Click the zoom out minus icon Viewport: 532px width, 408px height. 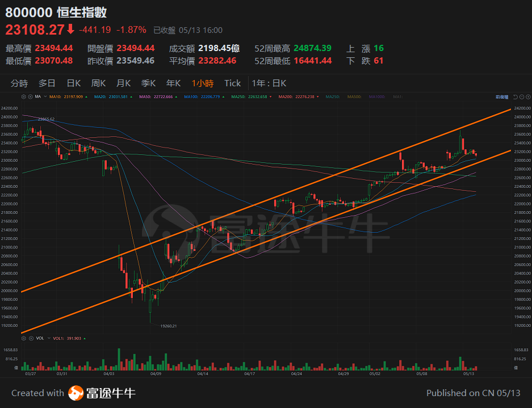pyautogui.click(x=522, y=97)
